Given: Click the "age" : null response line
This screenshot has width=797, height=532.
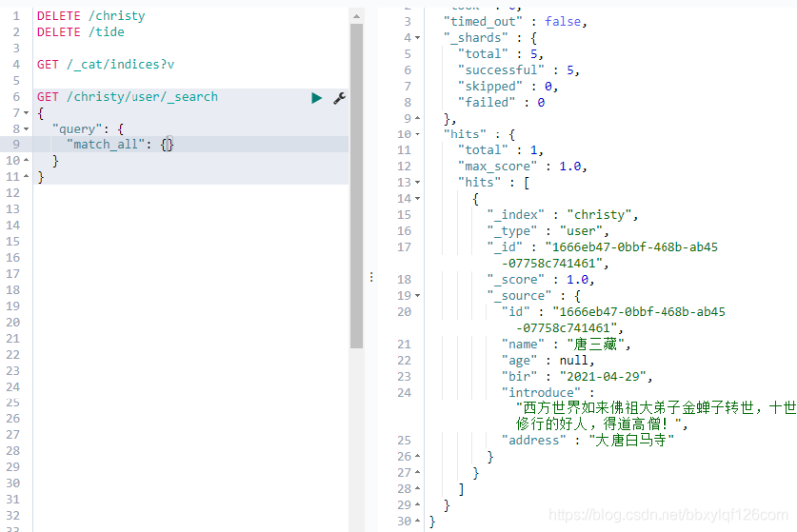Looking at the screenshot, I should (x=548, y=361).
